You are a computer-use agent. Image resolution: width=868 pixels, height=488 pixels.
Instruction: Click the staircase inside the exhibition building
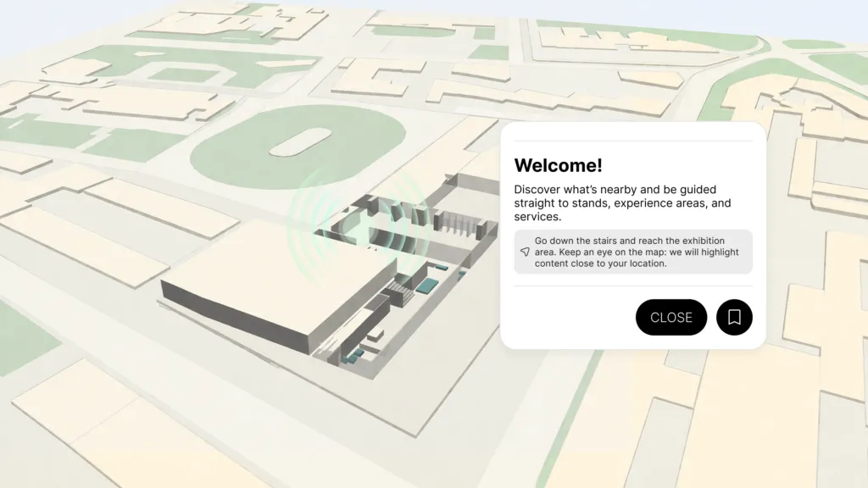[402, 293]
